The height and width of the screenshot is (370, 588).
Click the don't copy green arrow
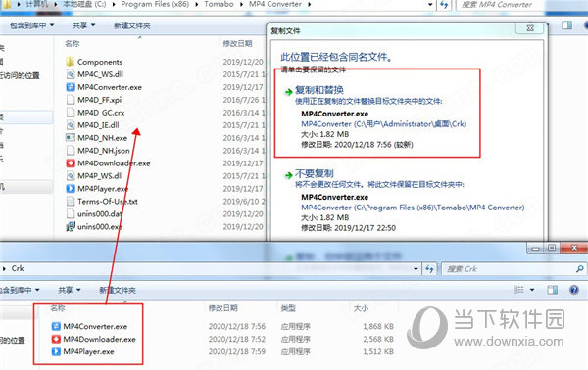point(288,175)
